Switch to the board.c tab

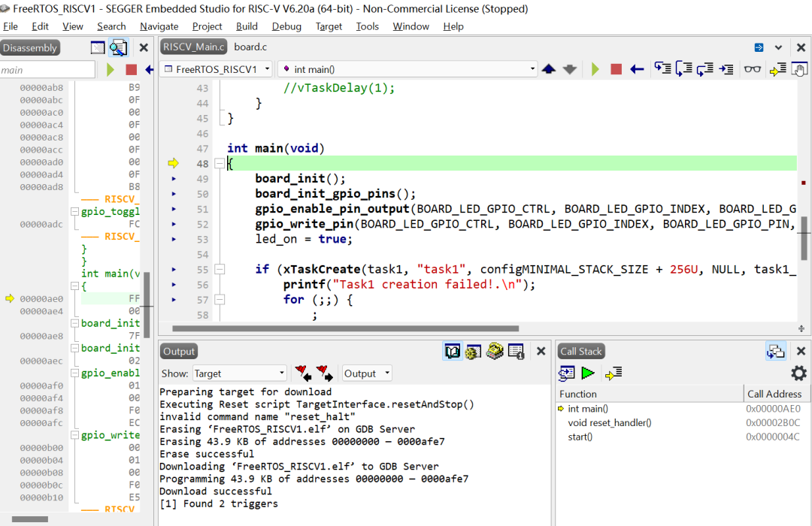coord(250,47)
